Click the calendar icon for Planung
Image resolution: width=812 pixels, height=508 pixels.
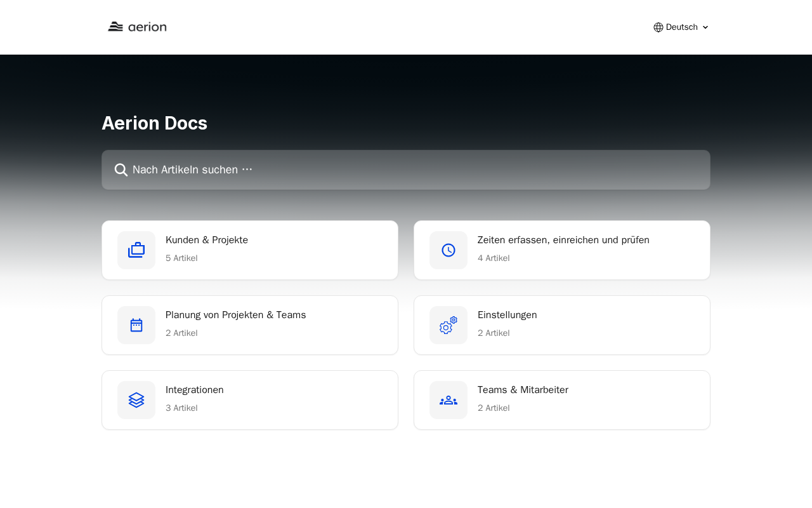coord(136,325)
